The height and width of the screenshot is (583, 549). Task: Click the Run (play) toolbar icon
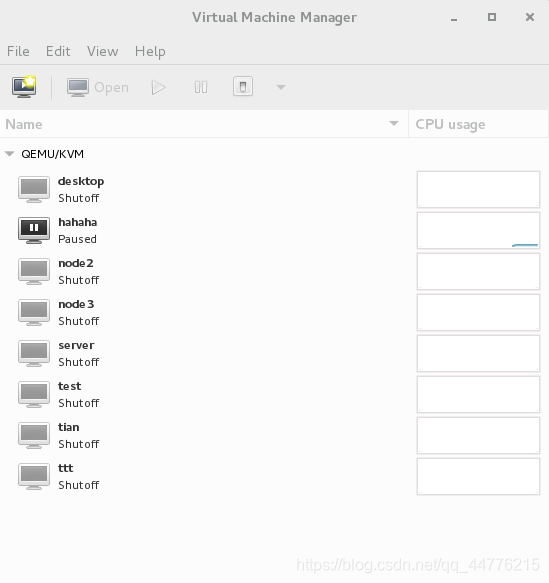[159, 87]
